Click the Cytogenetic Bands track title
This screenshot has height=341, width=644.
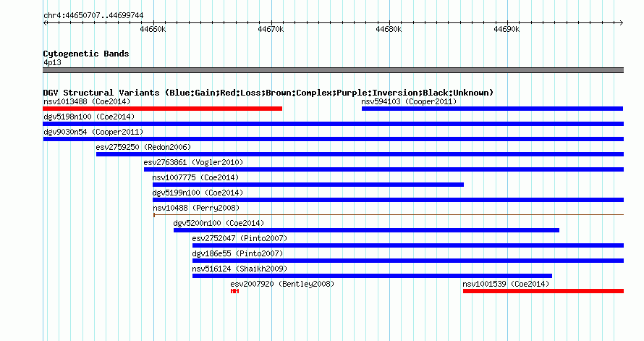[86, 54]
